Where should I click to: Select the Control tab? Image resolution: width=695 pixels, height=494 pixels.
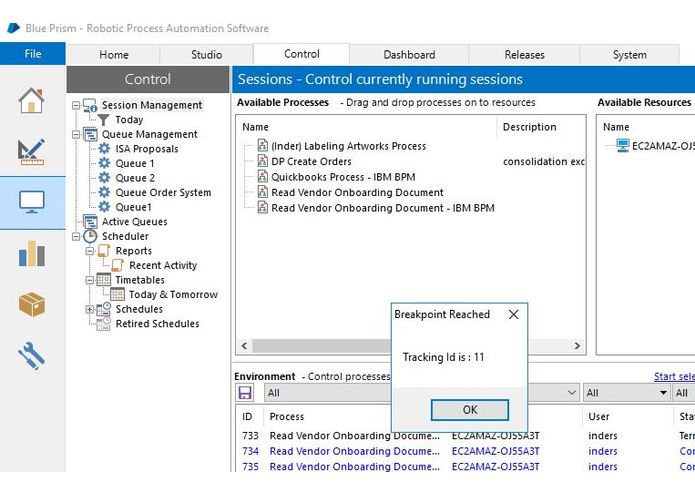tap(301, 54)
